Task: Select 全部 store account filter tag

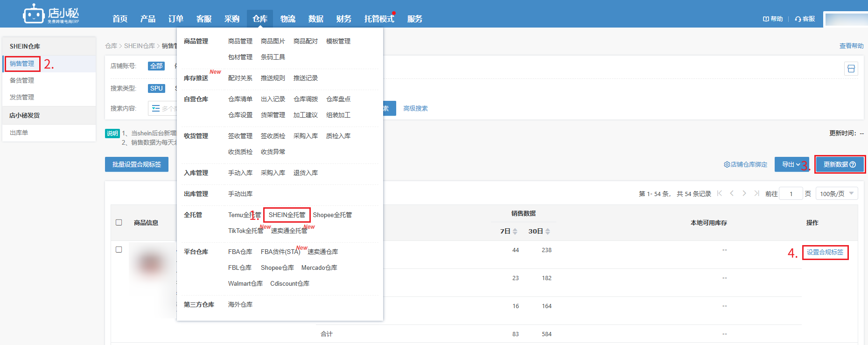Action: (156, 66)
